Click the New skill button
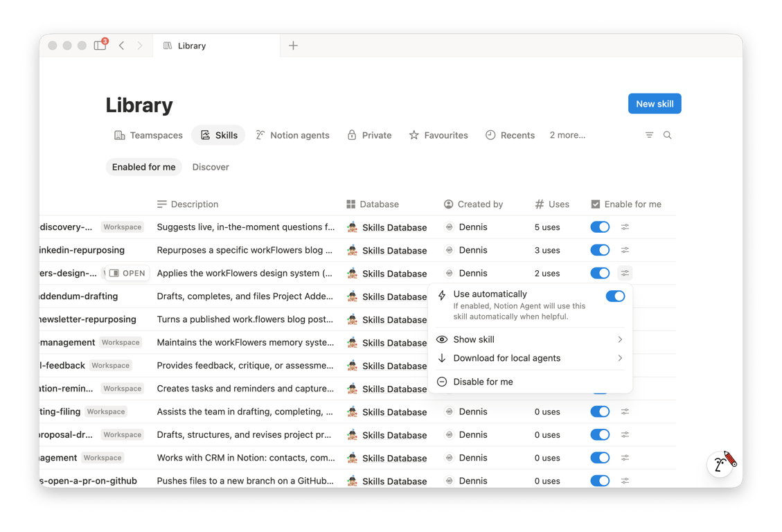The height and width of the screenshot is (532, 782). [x=655, y=104]
